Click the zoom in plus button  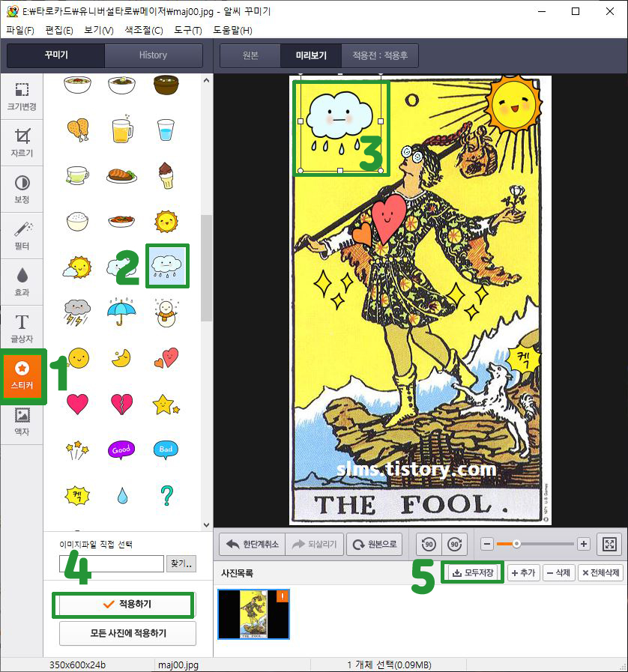pos(583,544)
